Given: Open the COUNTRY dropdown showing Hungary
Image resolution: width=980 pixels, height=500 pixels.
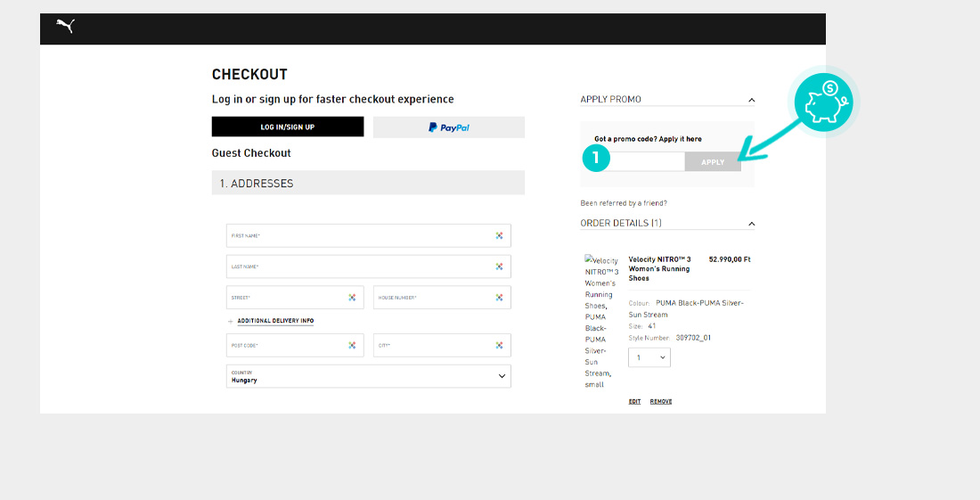Looking at the screenshot, I should [x=368, y=376].
